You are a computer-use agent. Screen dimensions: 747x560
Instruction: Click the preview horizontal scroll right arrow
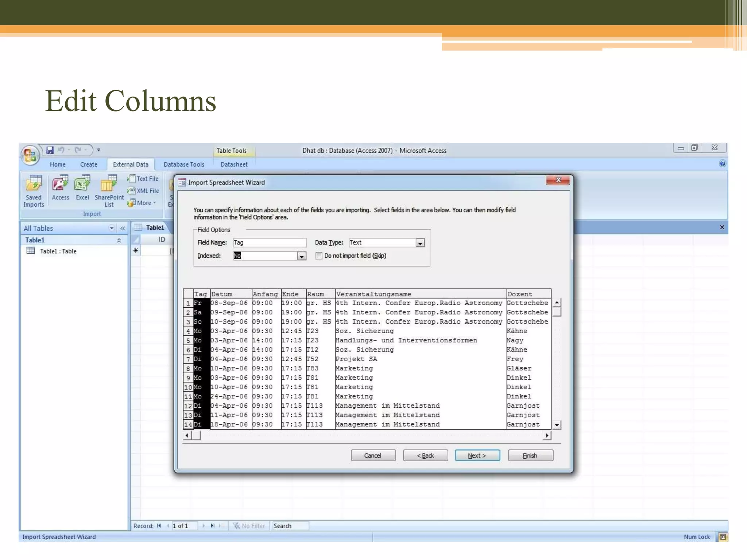[x=547, y=435]
